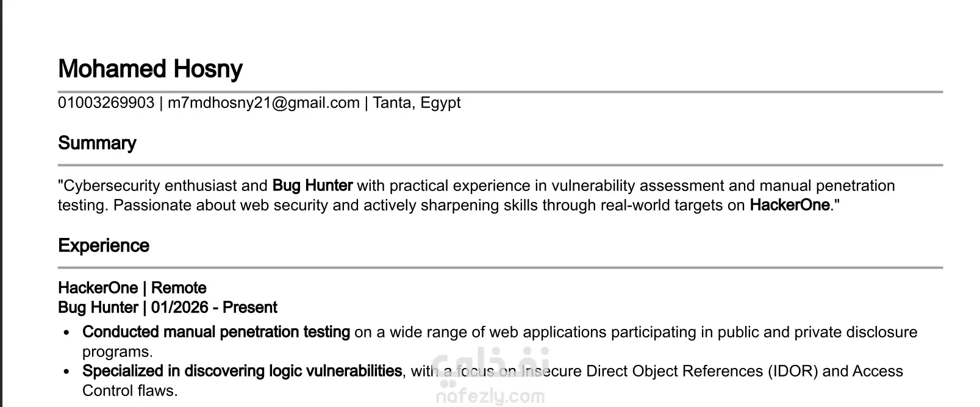Click the nafezly.com watermark text
Viewport: 980px width, 407px height.
490,397
